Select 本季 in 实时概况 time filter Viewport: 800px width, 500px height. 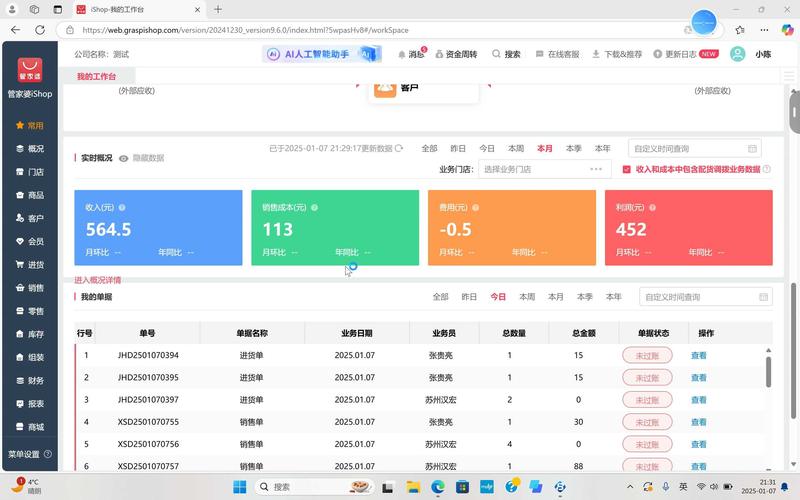tap(573, 148)
